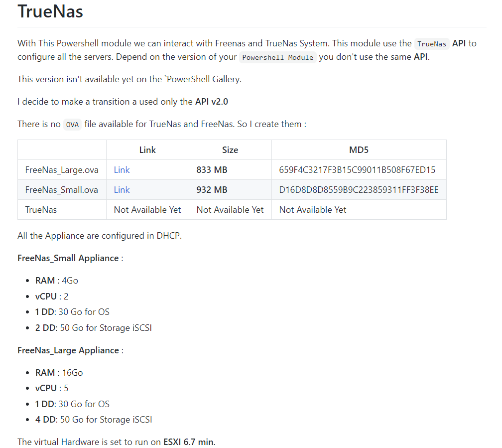
Task: Select the TrueNas row name cell
Action: click(62, 210)
